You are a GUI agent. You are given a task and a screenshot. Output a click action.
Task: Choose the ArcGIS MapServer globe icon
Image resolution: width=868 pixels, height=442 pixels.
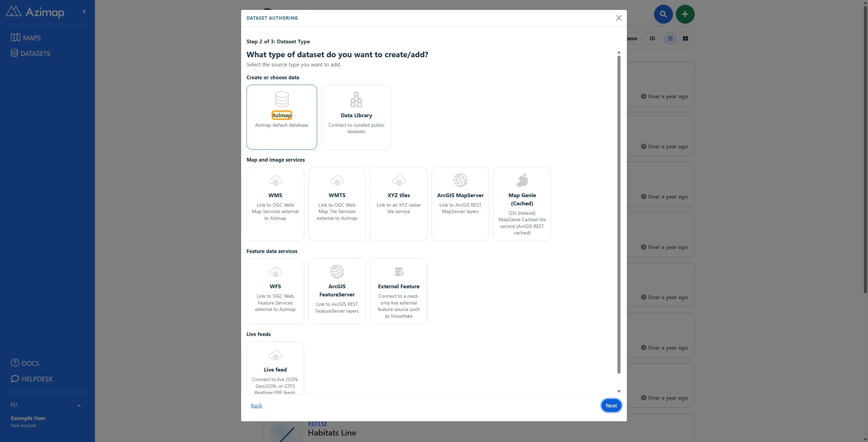point(460,180)
